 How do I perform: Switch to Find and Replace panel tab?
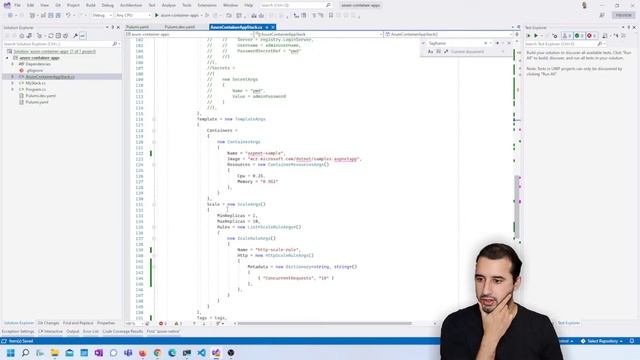point(78,323)
